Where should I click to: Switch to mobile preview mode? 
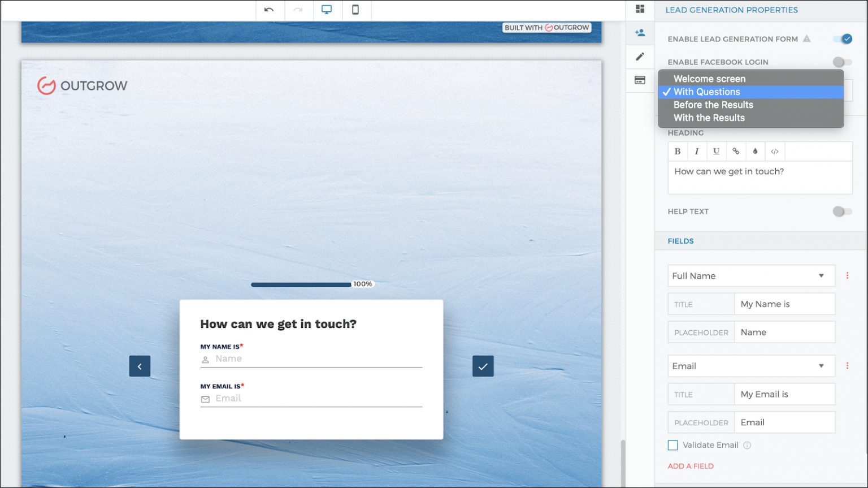tap(355, 10)
